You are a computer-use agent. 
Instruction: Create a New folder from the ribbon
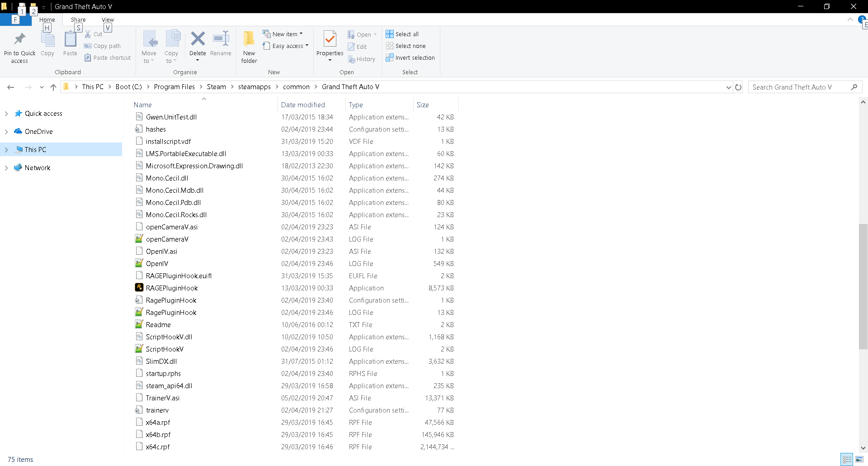pyautogui.click(x=249, y=46)
